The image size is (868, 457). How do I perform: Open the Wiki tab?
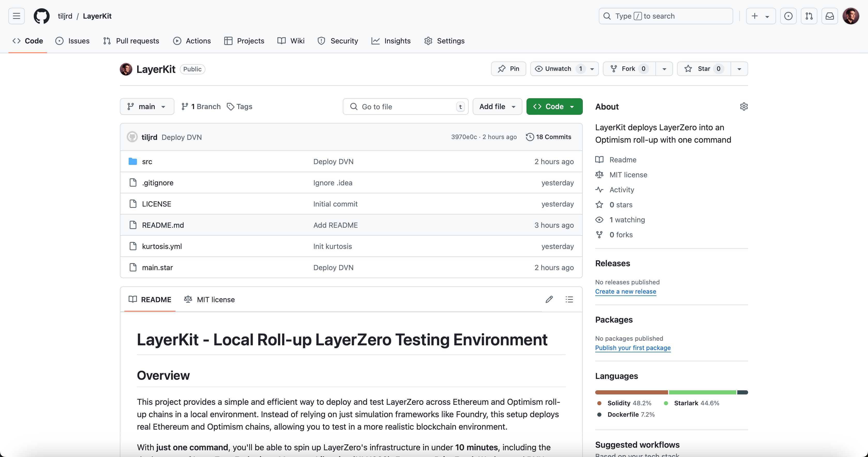pos(291,41)
